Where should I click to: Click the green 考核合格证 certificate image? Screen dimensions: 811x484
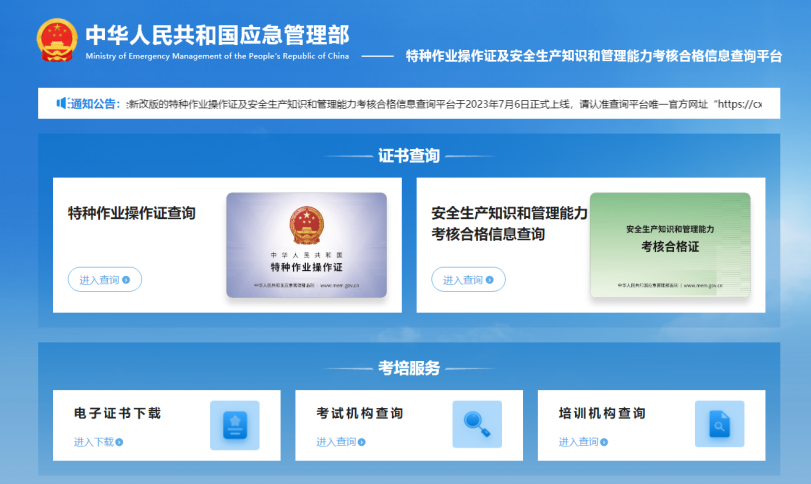(x=669, y=245)
